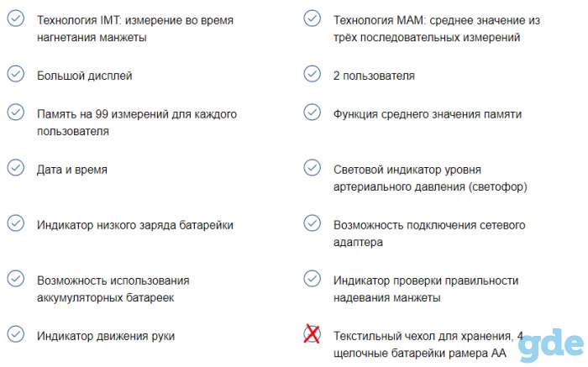
Task: Click checkmark next to Функция среднего значения памяти
Action: point(312,112)
